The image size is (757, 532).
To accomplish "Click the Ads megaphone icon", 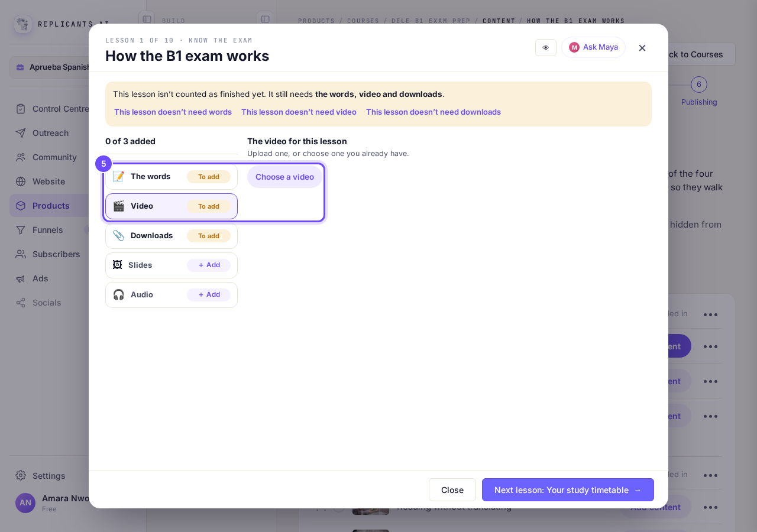I will click(21, 278).
